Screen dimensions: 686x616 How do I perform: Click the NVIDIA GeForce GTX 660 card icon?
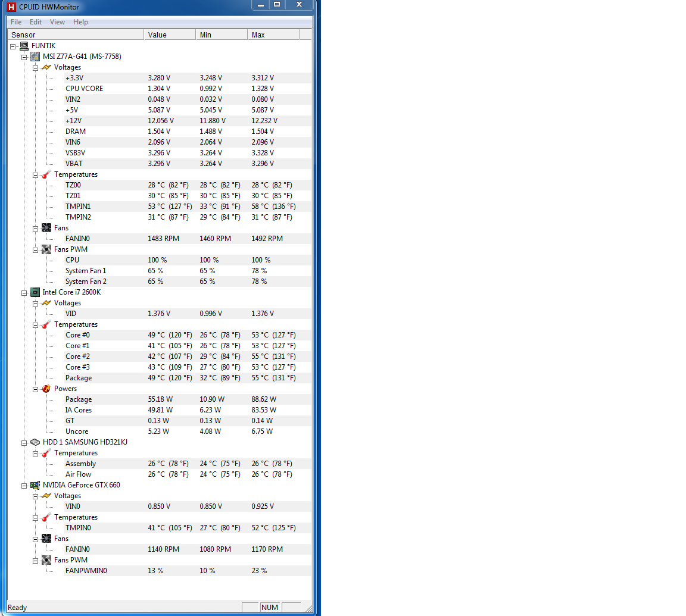[x=36, y=485]
